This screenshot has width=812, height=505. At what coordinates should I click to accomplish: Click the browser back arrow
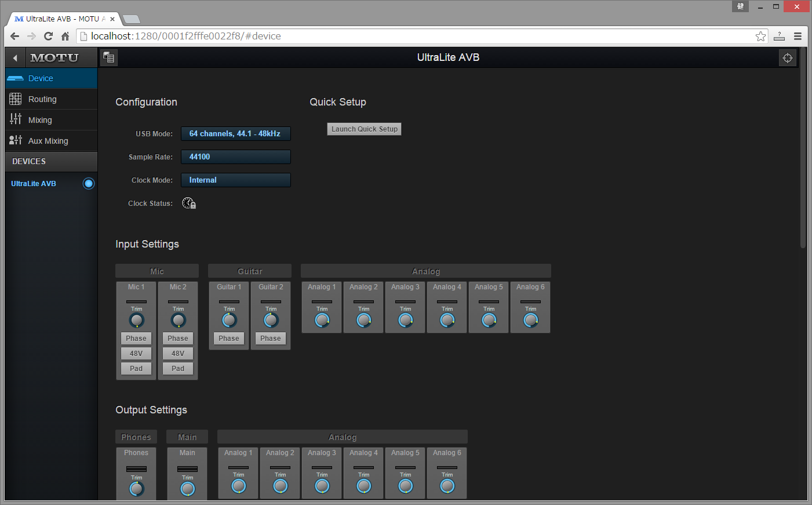tap(15, 36)
